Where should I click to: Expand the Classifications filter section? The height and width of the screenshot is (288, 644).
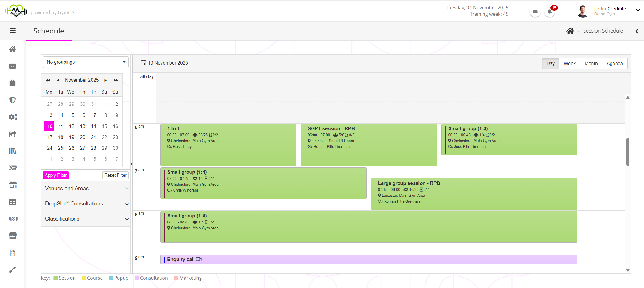pyautogui.click(x=86, y=219)
